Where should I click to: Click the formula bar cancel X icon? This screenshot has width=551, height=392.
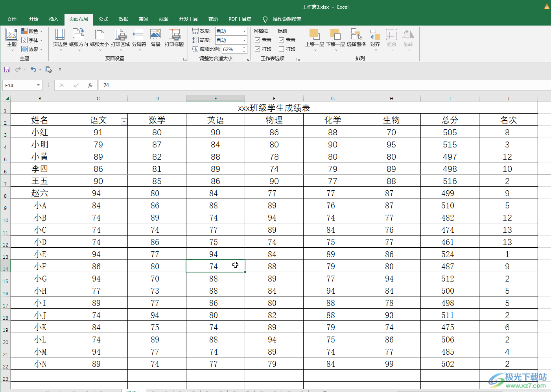(62, 85)
